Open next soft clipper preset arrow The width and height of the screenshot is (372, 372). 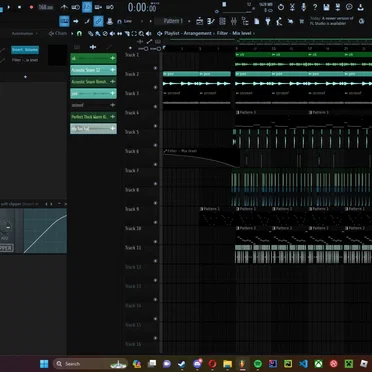click(51, 204)
